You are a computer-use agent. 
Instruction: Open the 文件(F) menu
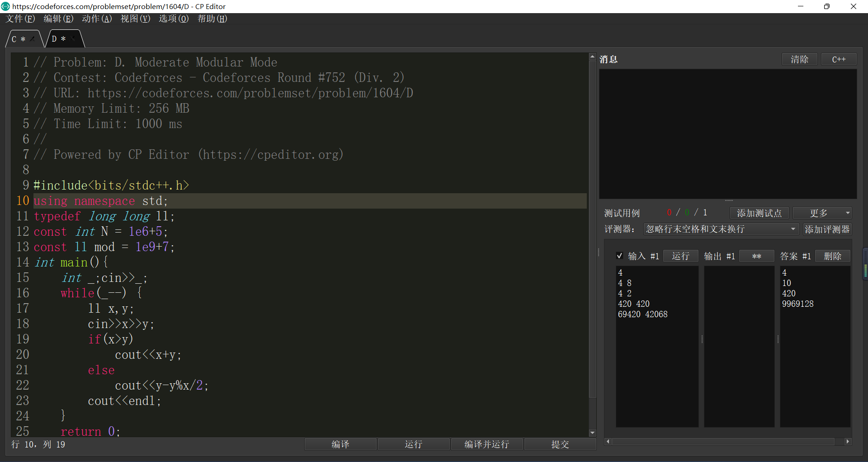pyautogui.click(x=20, y=19)
